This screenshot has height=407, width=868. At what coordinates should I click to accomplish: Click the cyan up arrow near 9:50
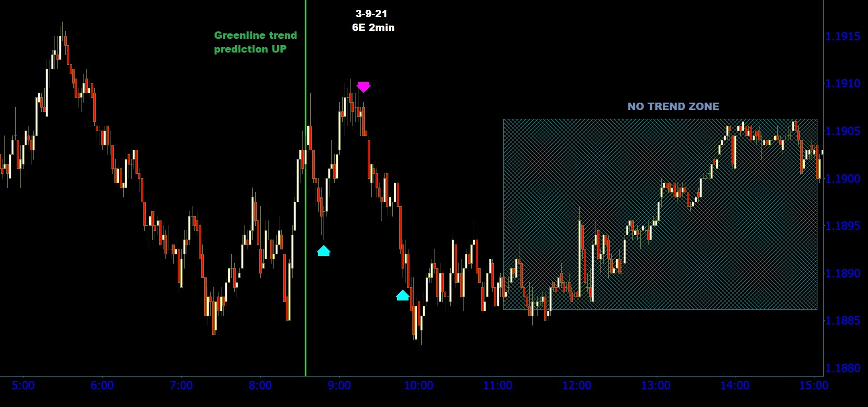coord(403,295)
